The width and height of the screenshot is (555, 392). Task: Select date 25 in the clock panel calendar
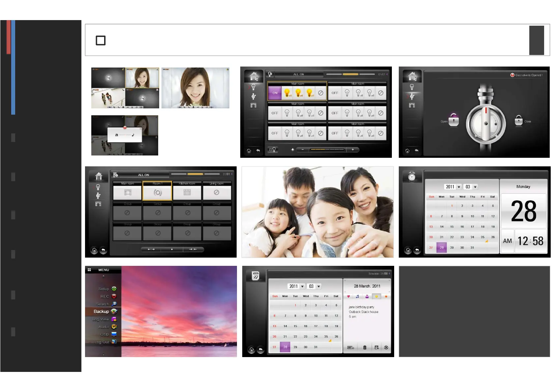482,237
